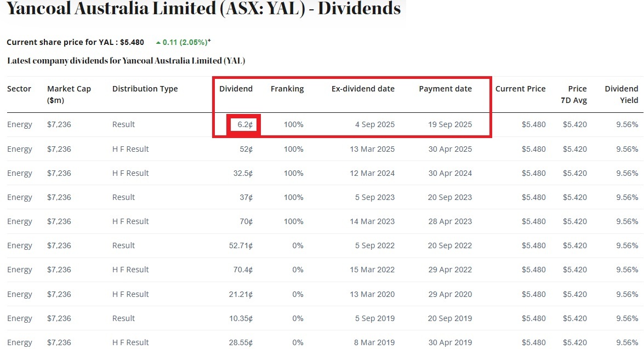644x349 pixels.
Task: Click the 13 Mar 2025 ex-dividend date
Action: point(372,149)
